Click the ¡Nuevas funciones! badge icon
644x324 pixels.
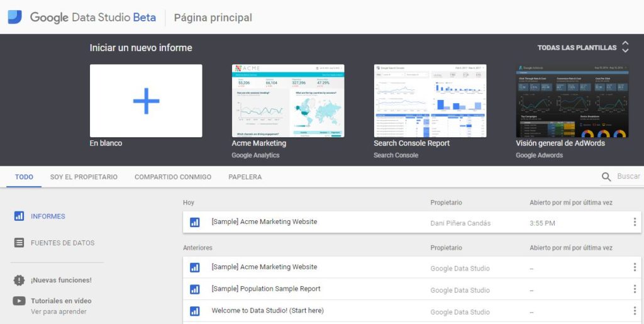[x=19, y=280]
